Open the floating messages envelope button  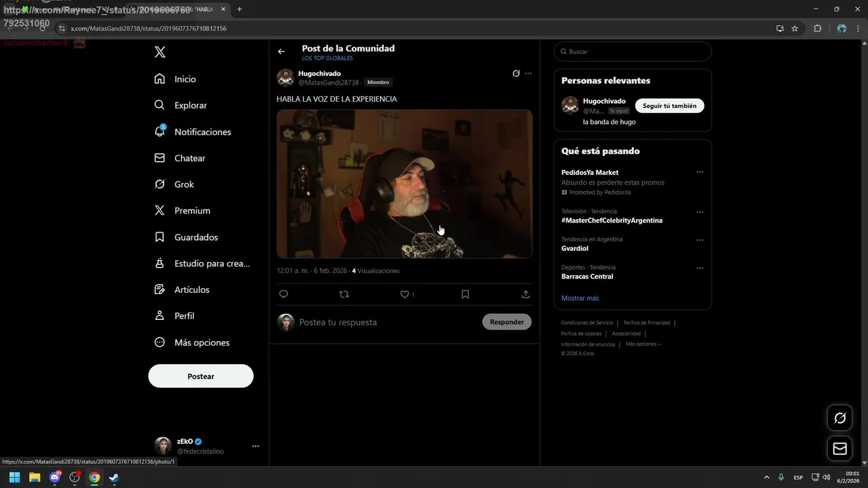840,448
